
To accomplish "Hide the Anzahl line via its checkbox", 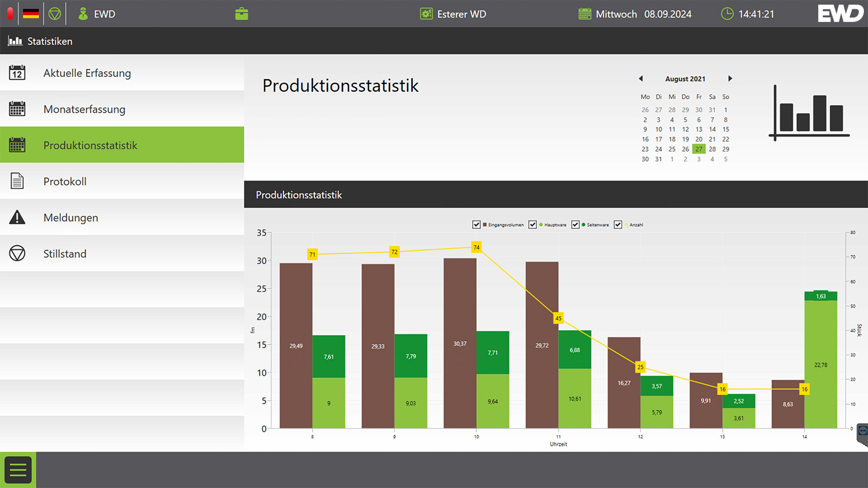I will point(618,224).
